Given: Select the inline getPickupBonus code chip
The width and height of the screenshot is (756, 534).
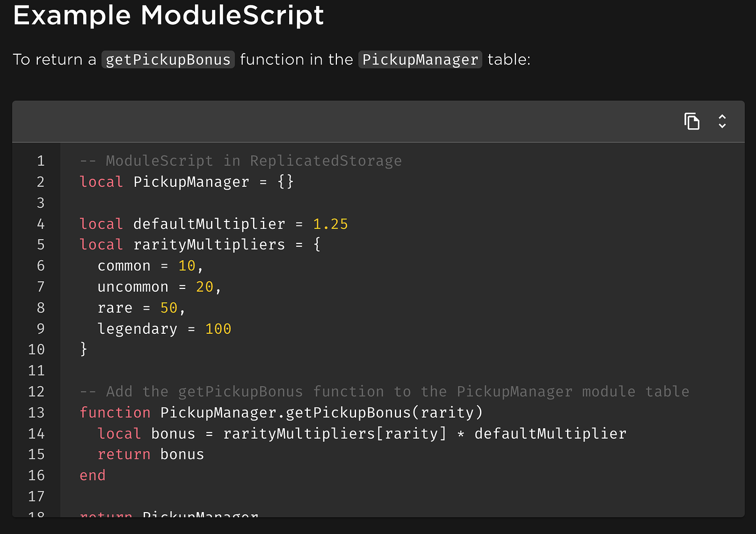Looking at the screenshot, I should pos(168,59).
